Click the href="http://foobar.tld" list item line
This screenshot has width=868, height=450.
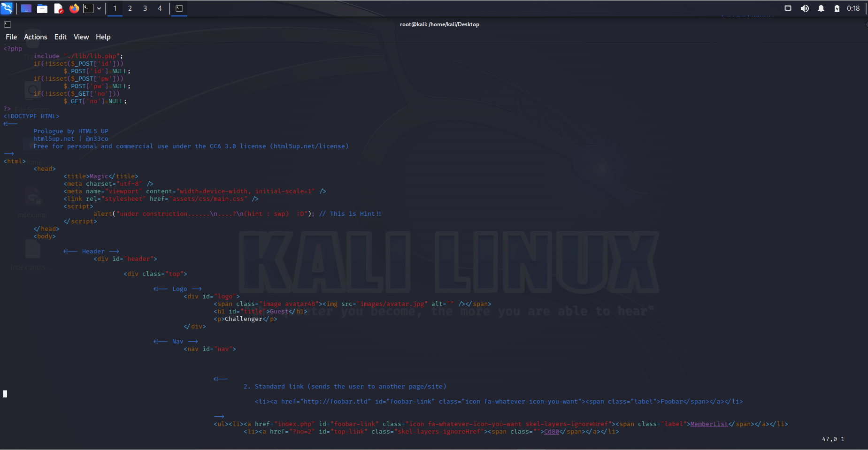point(499,402)
